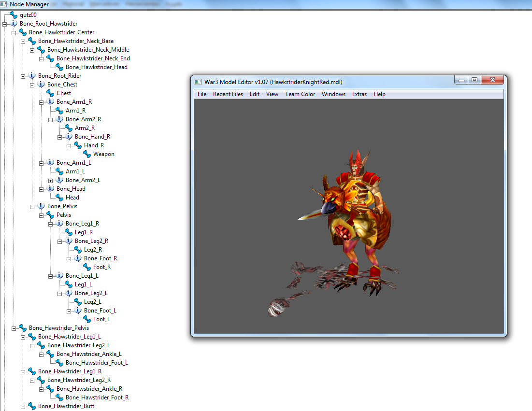Collapse the Bone_Hawstrider_Pelvis branch
532x411 pixels.
click(14, 328)
